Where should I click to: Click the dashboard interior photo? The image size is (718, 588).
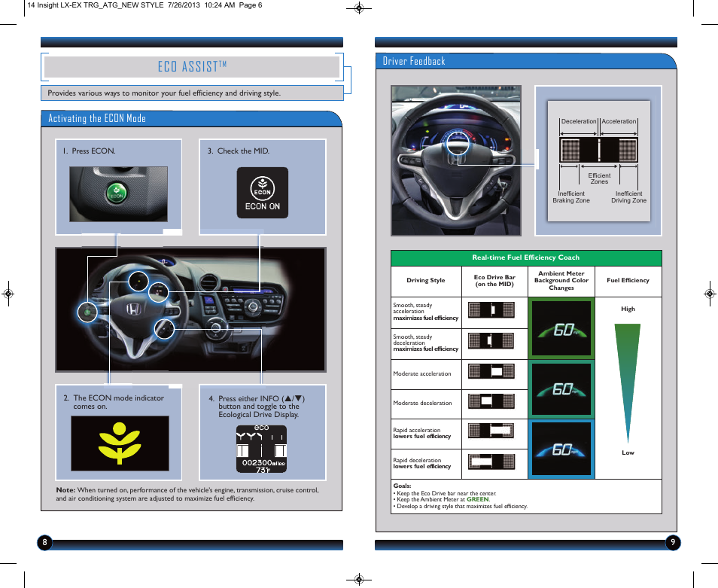190,309
